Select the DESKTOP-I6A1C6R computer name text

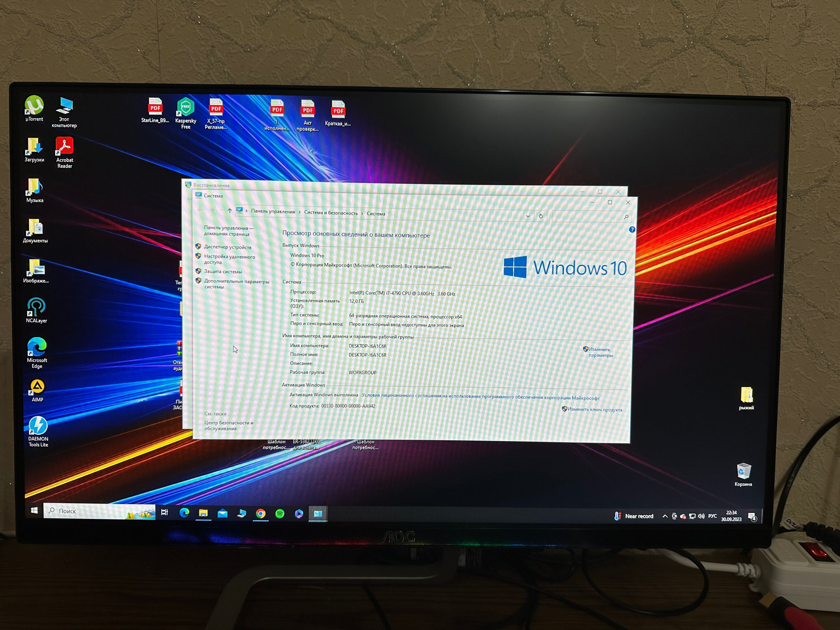pos(367,346)
